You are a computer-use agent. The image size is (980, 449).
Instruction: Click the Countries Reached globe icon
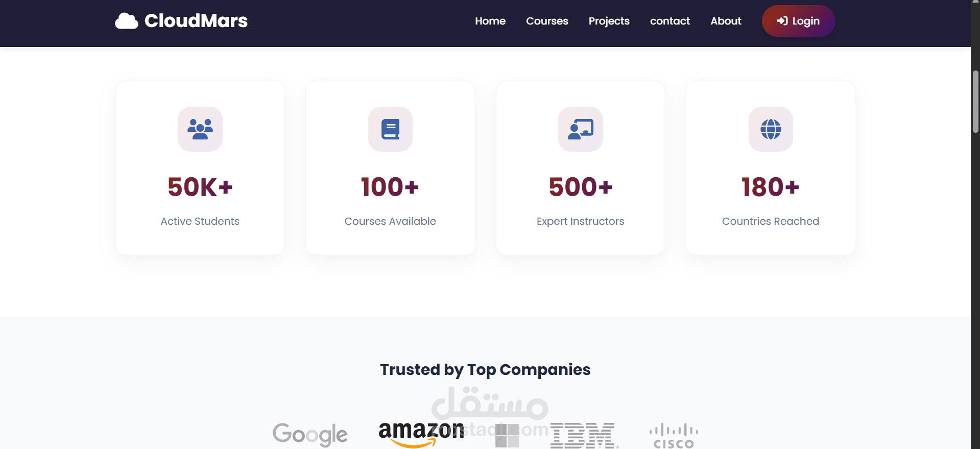coord(771,129)
